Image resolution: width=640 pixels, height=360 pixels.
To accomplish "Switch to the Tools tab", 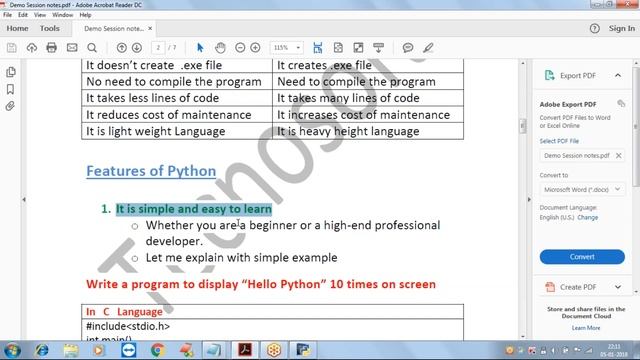I will click(x=49, y=28).
